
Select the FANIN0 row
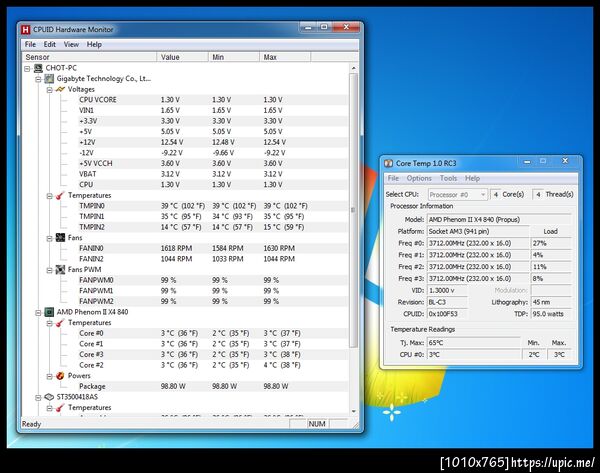(213, 248)
